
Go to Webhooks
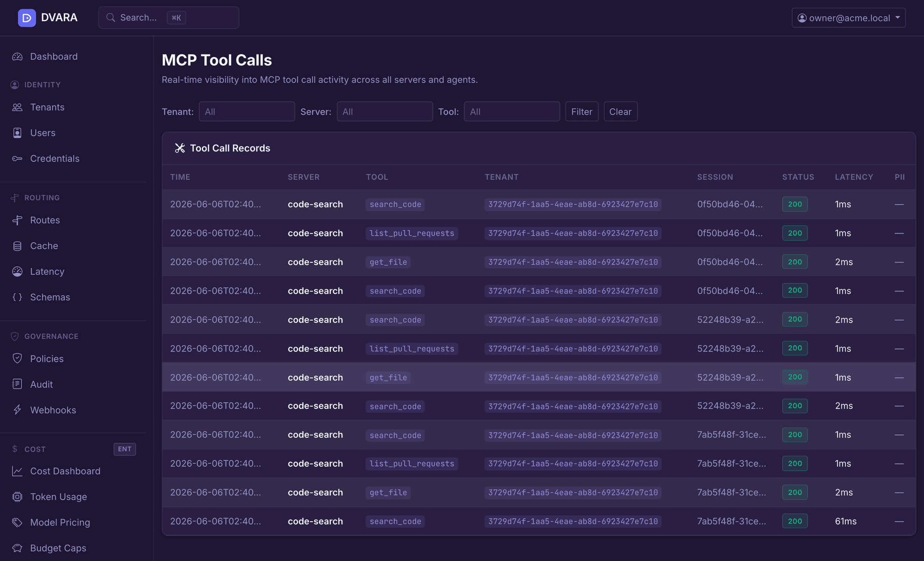[x=53, y=410]
